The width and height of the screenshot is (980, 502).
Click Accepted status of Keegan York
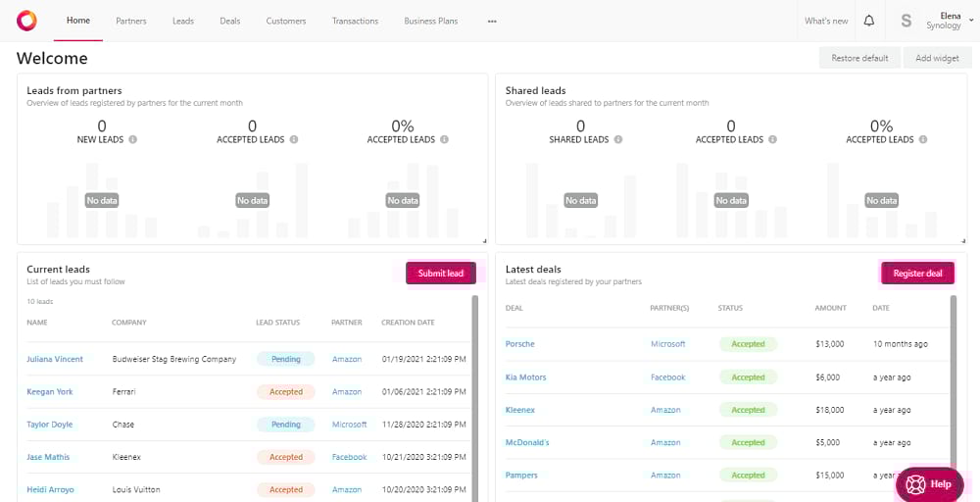(285, 392)
